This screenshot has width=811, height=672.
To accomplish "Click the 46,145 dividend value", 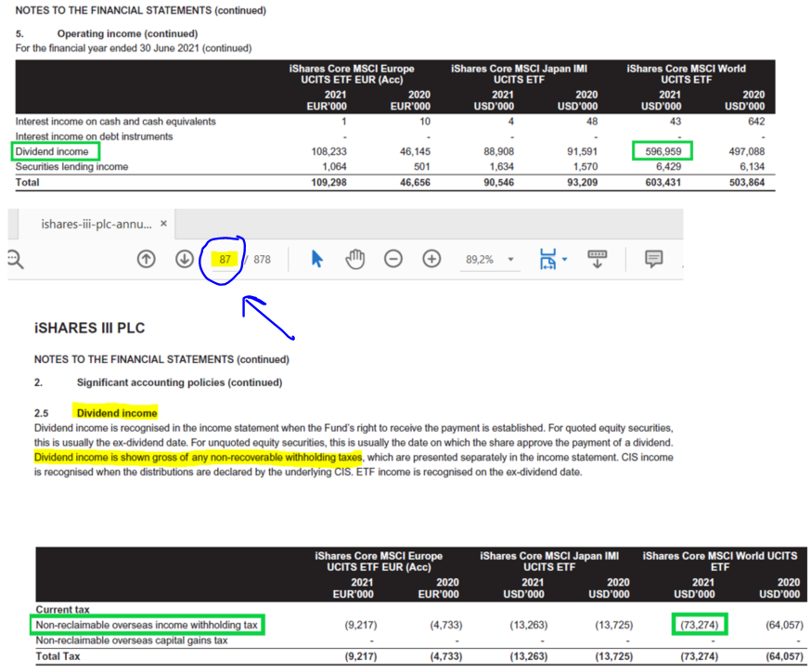I will tap(415, 151).
